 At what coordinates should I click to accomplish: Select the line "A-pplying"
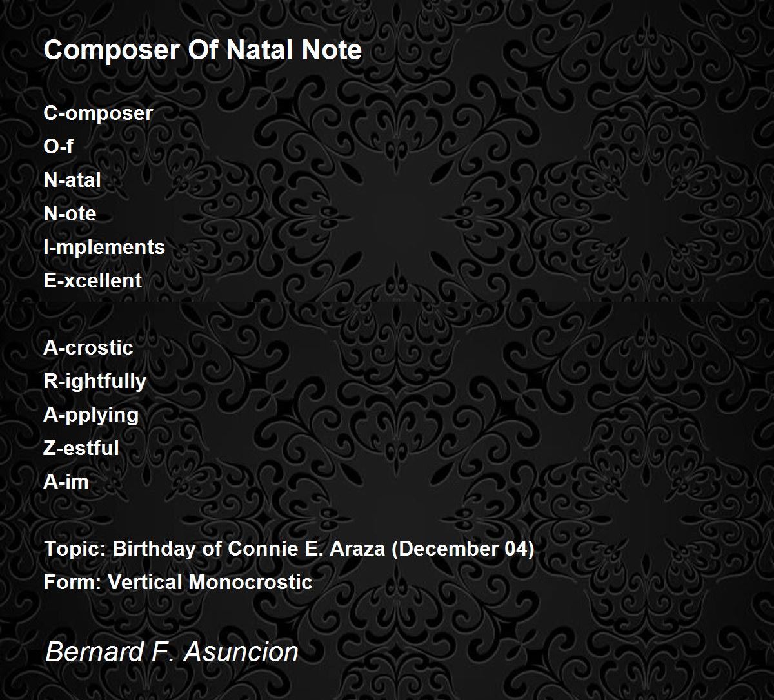91,414
